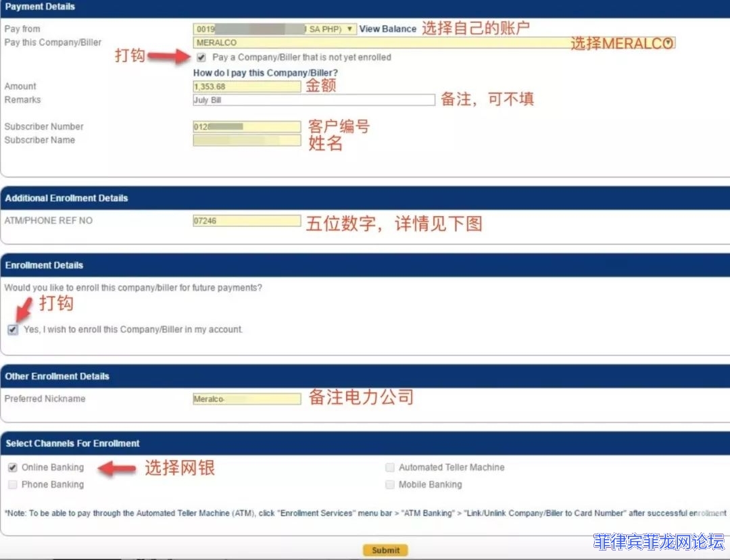The height and width of the screenshot is (560, 730).
Task: Focus the Subscriber Name input field
Action: pyautogui.click(x=247, y=140)
